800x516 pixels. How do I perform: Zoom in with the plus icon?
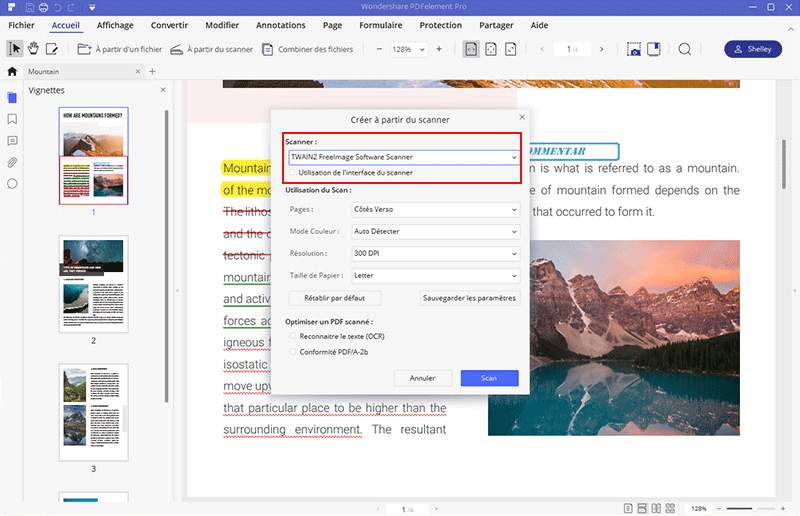(439, 49)
